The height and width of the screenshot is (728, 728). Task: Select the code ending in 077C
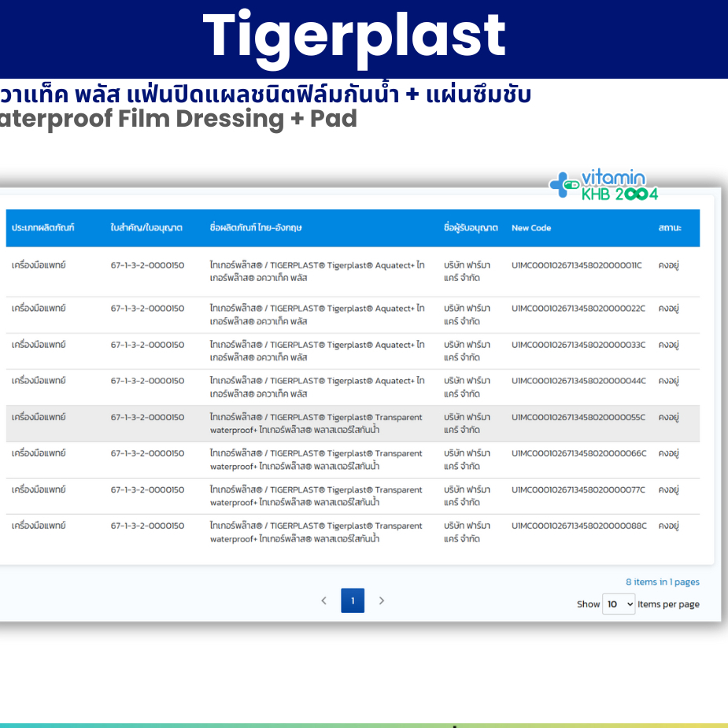coord(578,490)
